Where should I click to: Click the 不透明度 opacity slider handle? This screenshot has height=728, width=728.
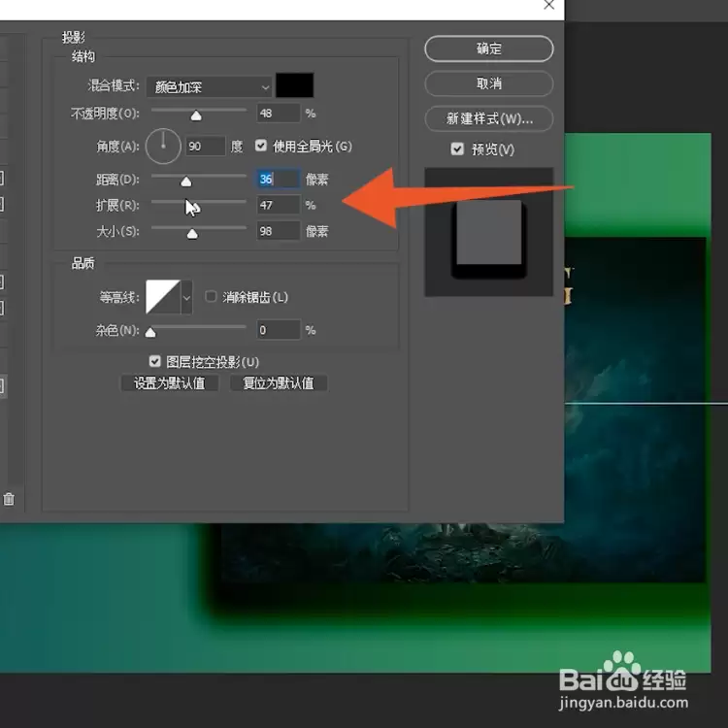tap(196, 116)
